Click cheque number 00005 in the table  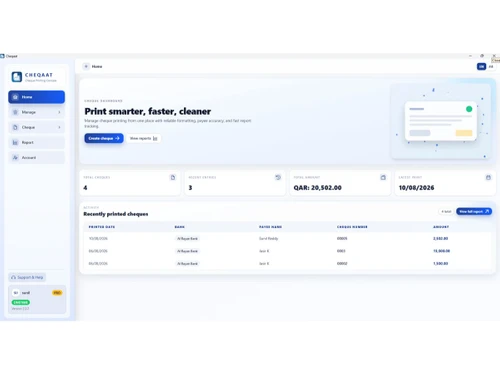342,239
